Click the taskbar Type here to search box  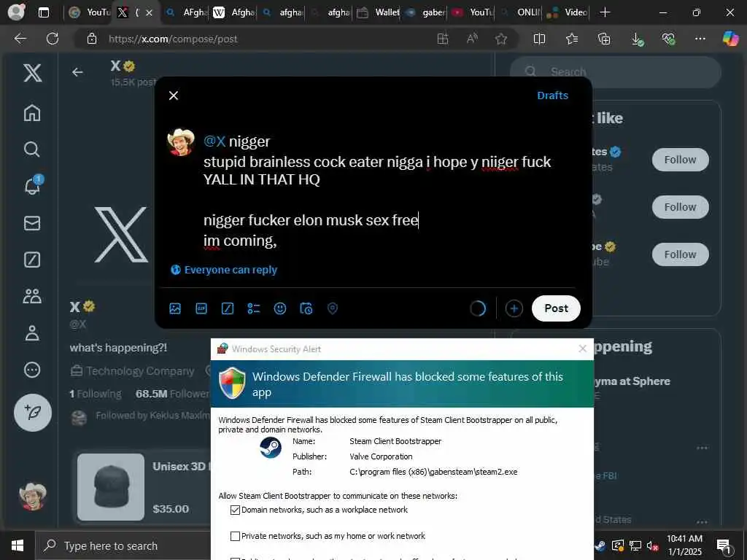pyautogui.click(x=123, y=545)
